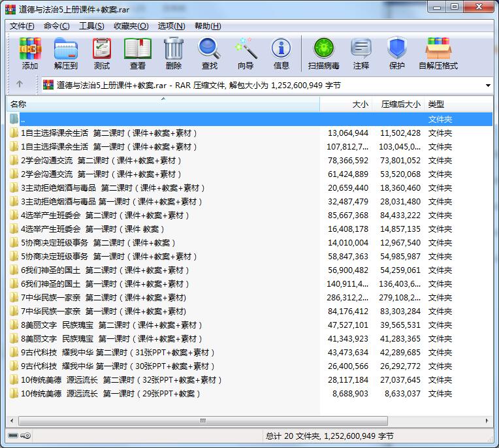Open the Options (选项) menu
Image resolution: width=499 pixels, height=448 pixels.
[x=172, y=25]
